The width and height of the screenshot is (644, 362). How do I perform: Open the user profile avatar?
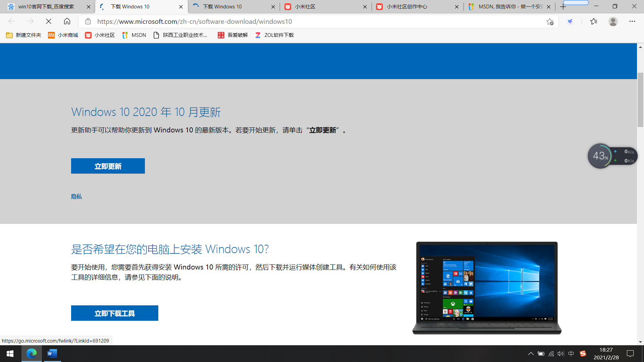click(x=613, y=21)
